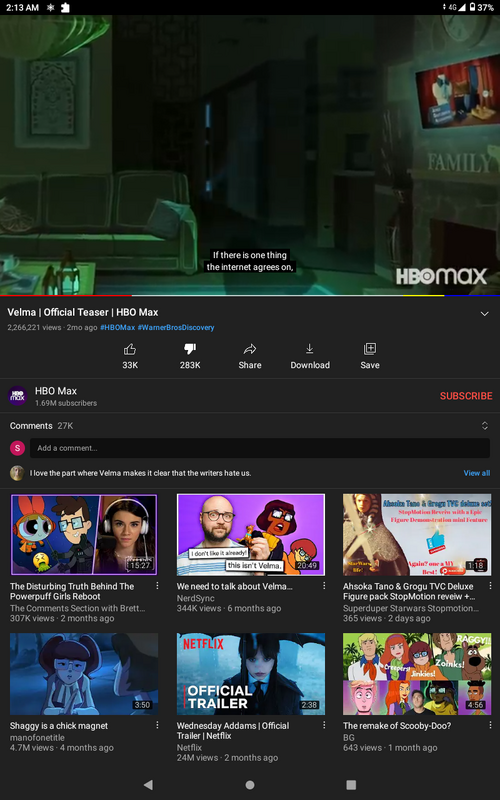The width and height of the screenshot is (500, 800).
Task: Open the title 'The remake of Scooby-Doo?'
Action: pos(397,726)
